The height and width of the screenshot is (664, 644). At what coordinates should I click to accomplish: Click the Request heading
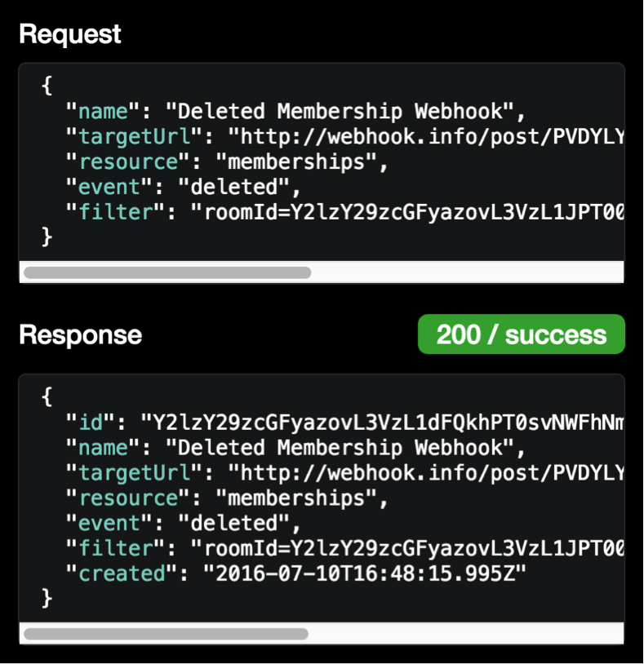tap(70, 34)
